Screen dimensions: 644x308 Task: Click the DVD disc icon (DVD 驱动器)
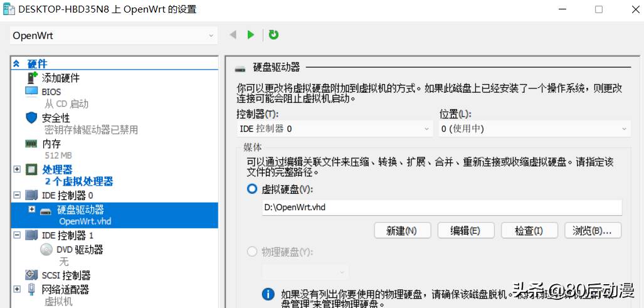46,249
